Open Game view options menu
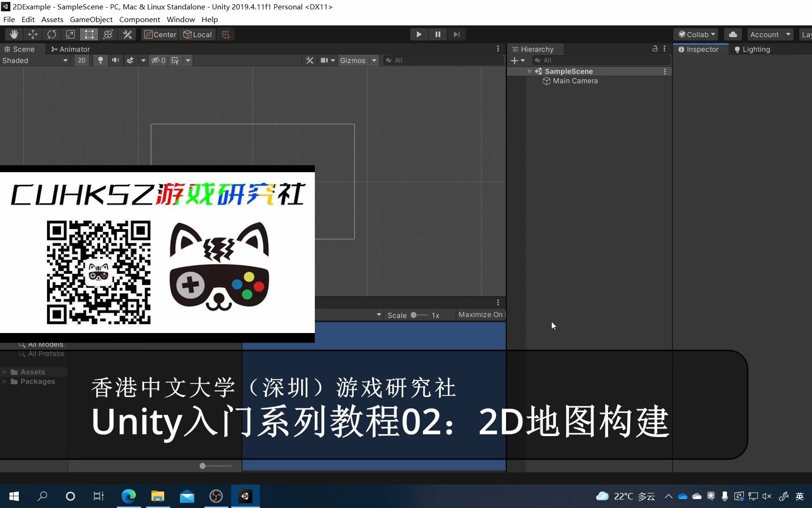The image size is (812, 508). click(x=498, y=302)
